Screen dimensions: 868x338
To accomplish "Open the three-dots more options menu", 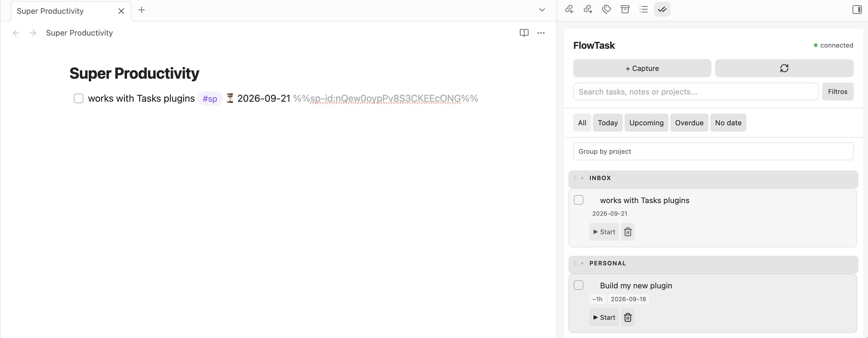I will (541, 33).
